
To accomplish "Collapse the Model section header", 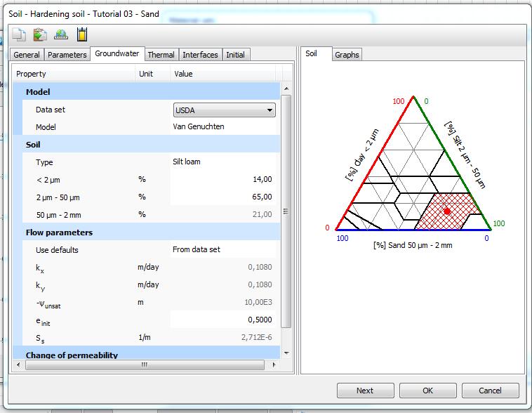I will [x=146, y=92].
